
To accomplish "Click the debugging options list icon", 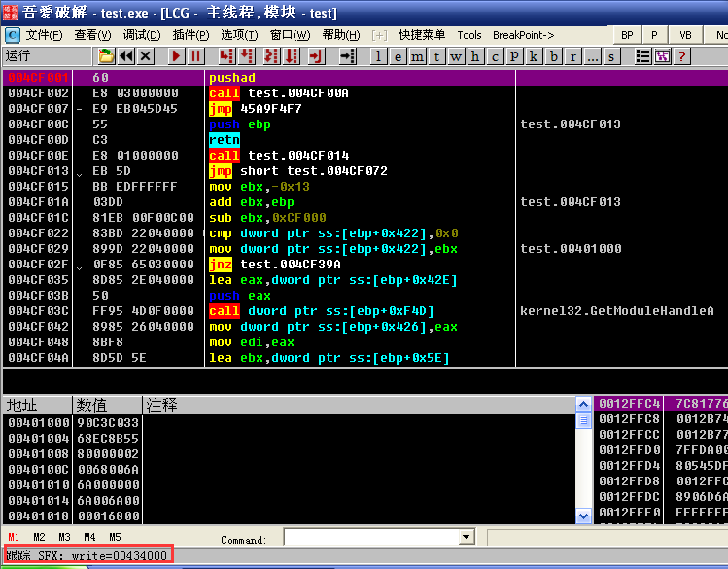I will (643, 56).
